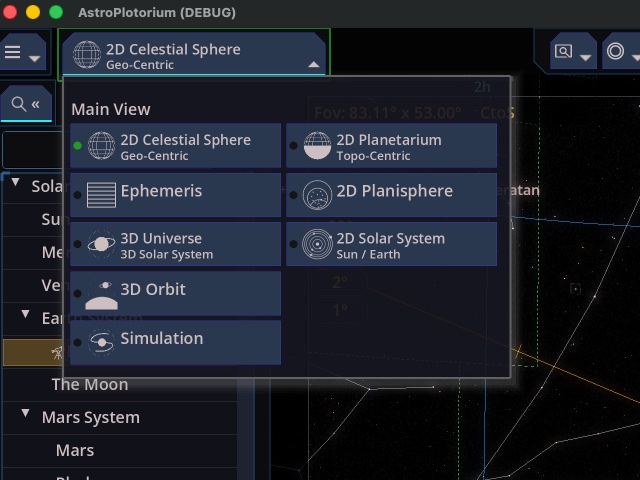This screenshot has width=640, height=480.
Task: Click the hamburger menu icon
Action: [x=13, y=52]
